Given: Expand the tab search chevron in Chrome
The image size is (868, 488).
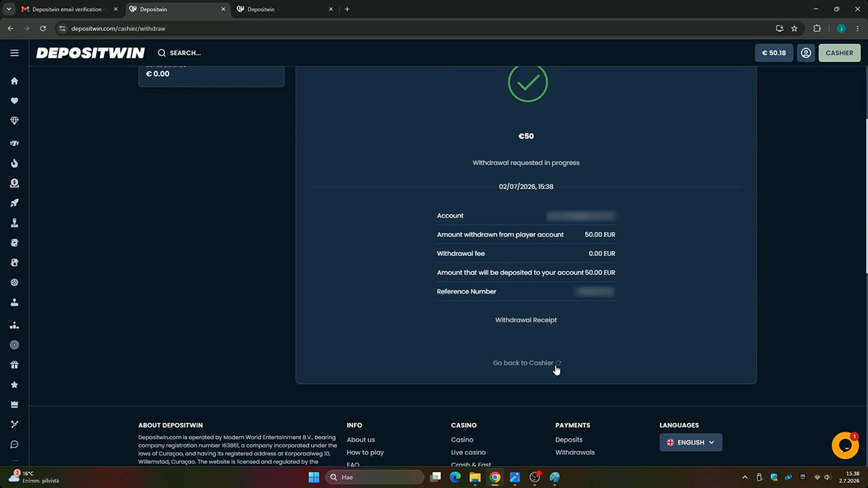Looking at the screenshot, I should pyautogui.click(x=9, y=9).
